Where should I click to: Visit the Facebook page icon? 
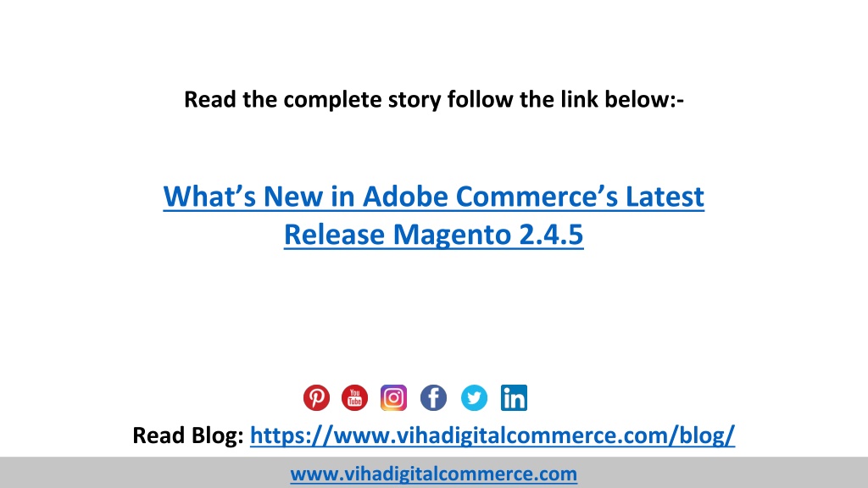pyautogui.click(x=433, y=398)
